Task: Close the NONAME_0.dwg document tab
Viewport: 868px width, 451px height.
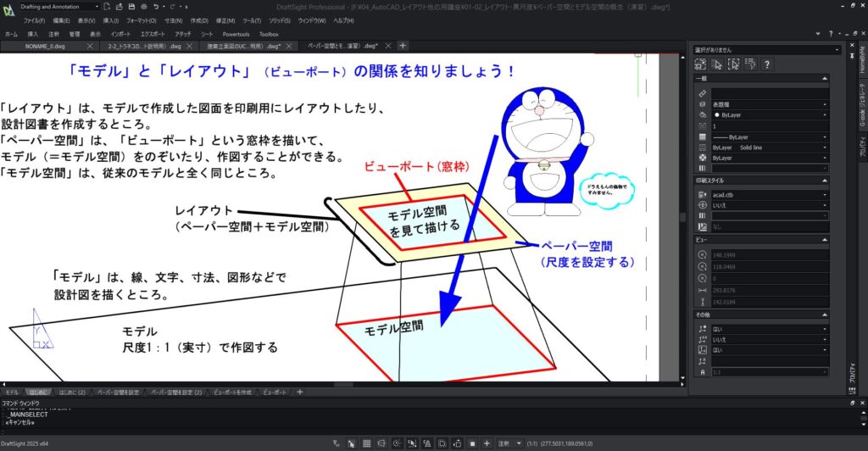Action: [90, 46]
